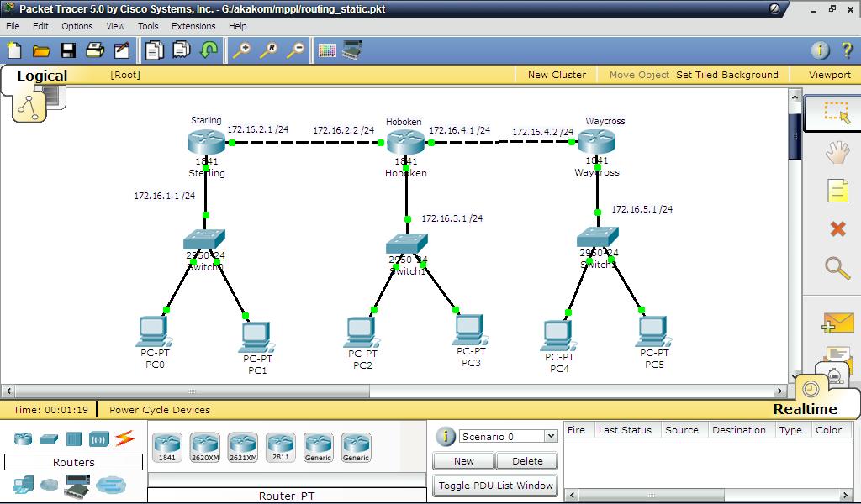The width and height of the screenshot is (861, 504).
Task: Choose the Select tool on right panel
Action: (837, 113)
